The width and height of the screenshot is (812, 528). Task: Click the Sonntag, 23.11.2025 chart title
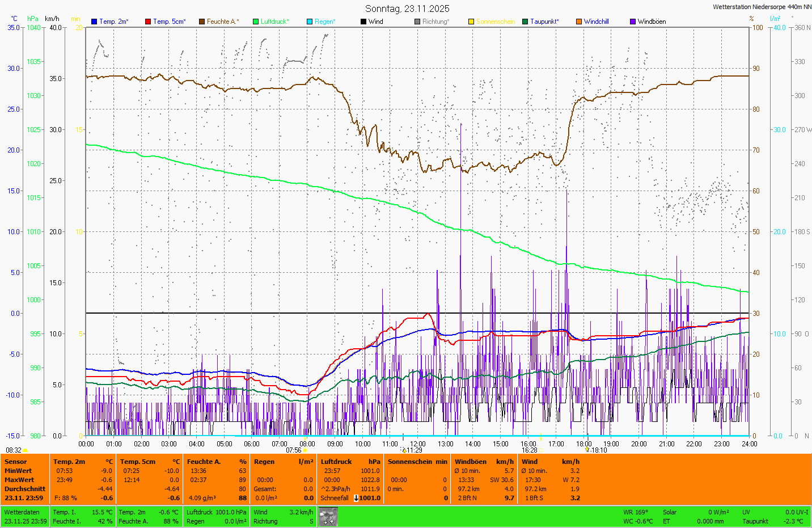pos(407,9)
